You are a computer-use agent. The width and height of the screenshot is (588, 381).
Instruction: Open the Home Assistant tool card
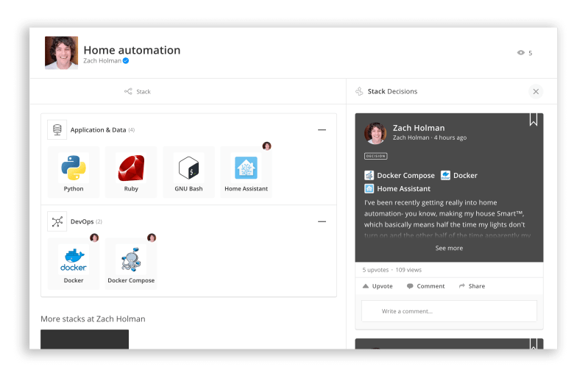click(x=246, y=172)
